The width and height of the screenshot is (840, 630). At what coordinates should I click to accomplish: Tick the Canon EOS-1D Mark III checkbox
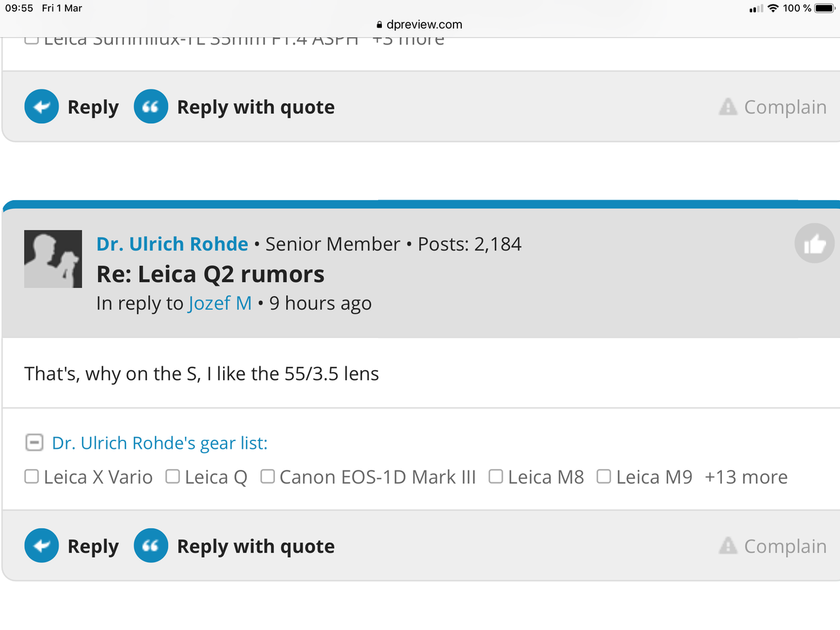(267, 476)
